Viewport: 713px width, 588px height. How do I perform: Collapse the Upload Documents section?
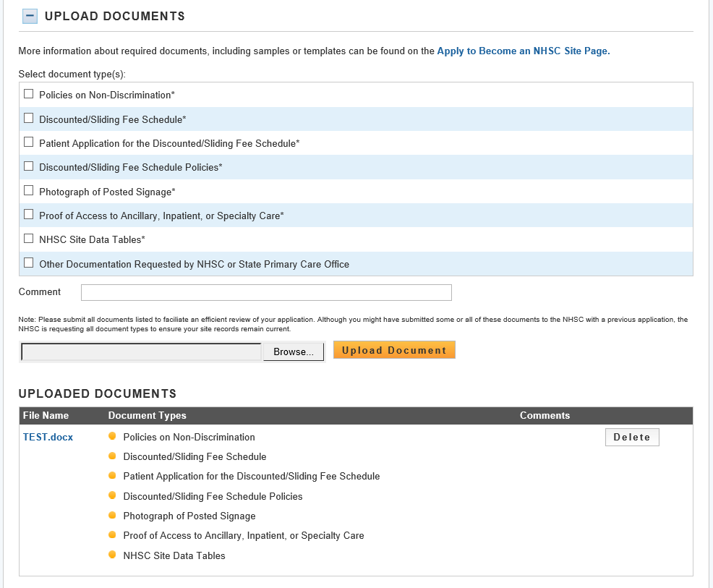(30, 16)
